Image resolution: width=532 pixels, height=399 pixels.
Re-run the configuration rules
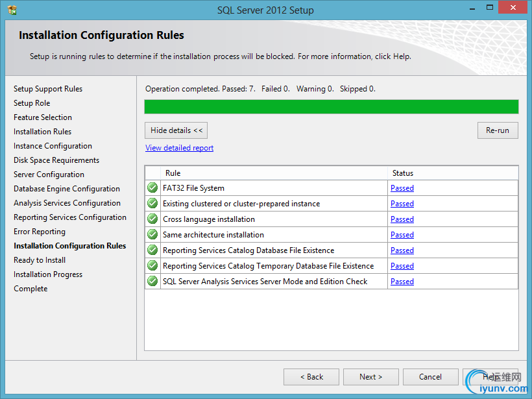[x=498, y=130]
